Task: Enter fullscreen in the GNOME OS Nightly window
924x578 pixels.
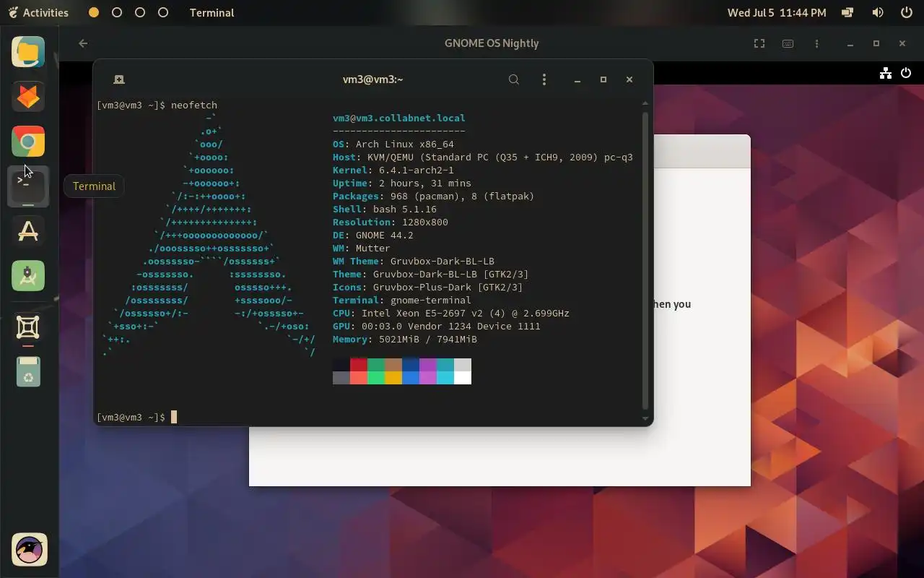Action: (759, 43)
